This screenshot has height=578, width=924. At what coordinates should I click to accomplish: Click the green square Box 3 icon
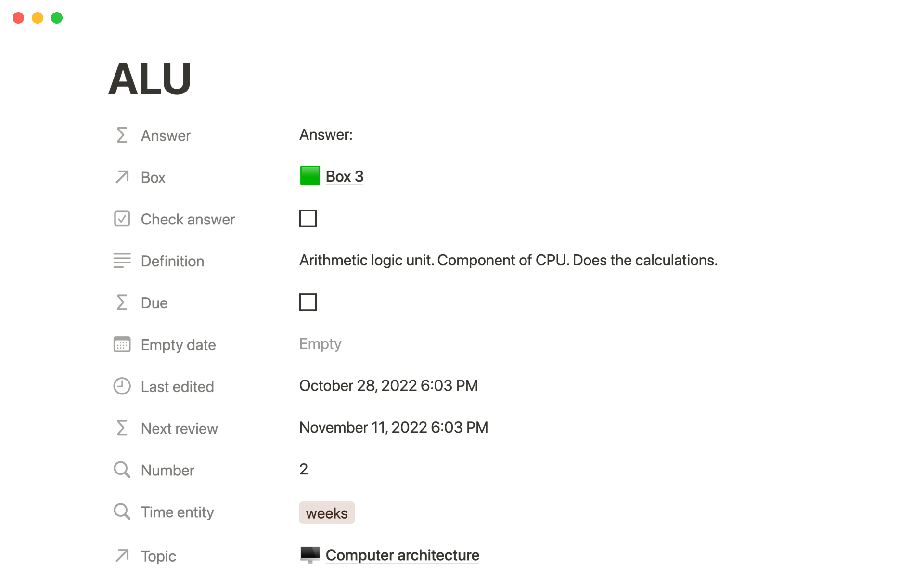tap(310, 176)
